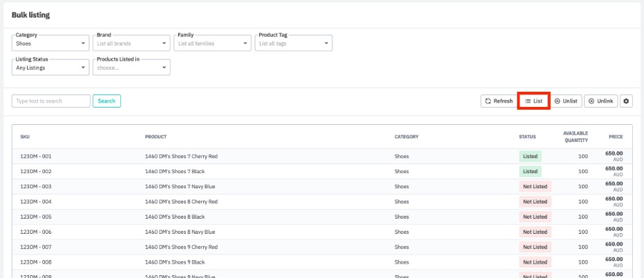Expand the Brand dropdown
The height and width of the screenshot is (278, 644).
tap(131, 43)
